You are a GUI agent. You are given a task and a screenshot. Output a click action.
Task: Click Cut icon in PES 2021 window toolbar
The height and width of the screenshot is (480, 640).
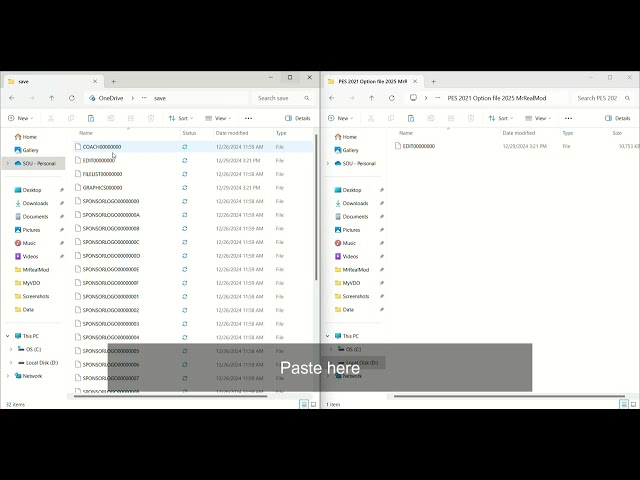pyautogui.click(x=371, y=118)
